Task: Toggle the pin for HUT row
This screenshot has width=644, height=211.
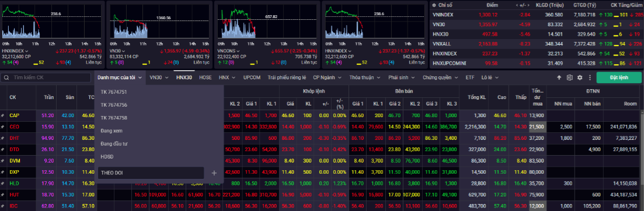Action: [2, 195]
